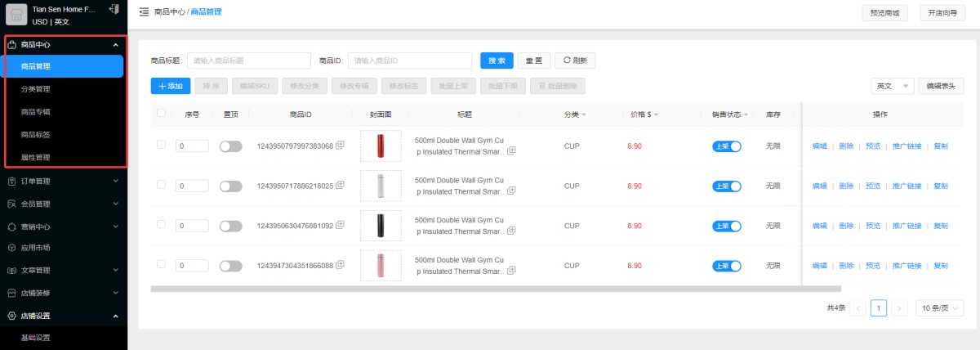Copy the product ID ending in 3068
980x350 pixels.
[x=341, y=146]
